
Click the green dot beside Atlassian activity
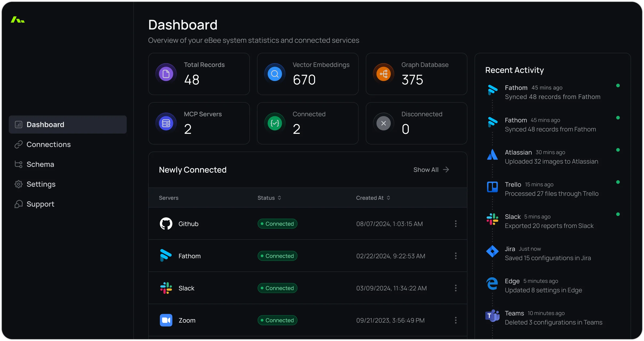(x=618, y=150)
